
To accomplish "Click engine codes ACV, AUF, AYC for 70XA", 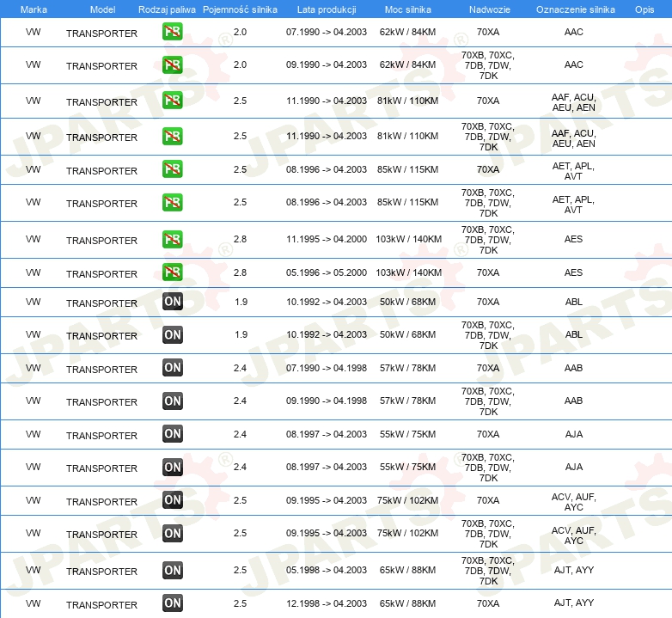I will point(573,502).
